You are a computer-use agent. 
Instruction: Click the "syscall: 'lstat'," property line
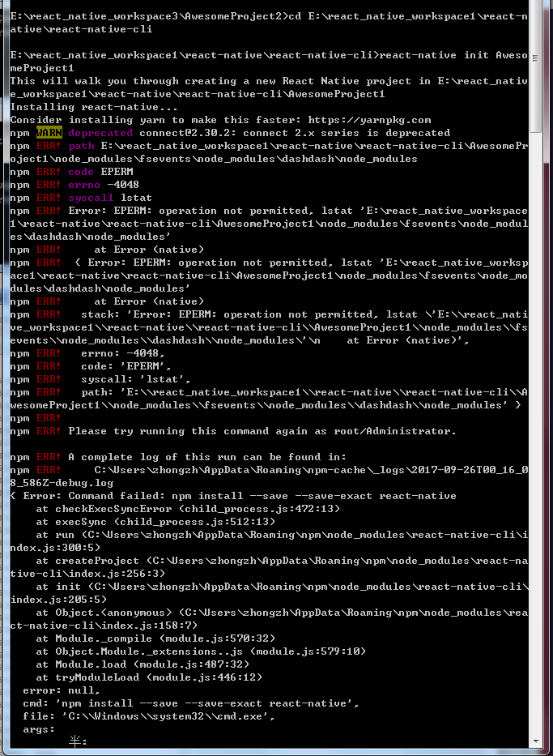point(100,379)
